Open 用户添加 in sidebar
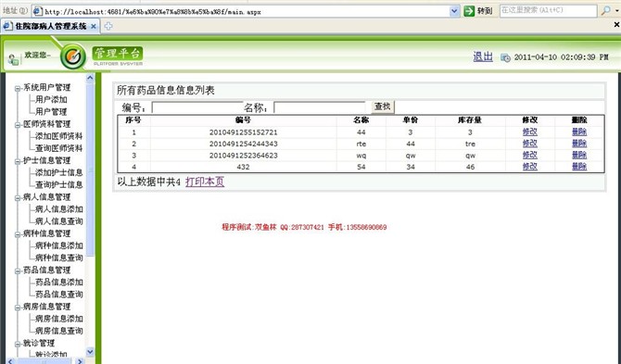The width and height of the screenshot is (621, 364). [51, 99]
